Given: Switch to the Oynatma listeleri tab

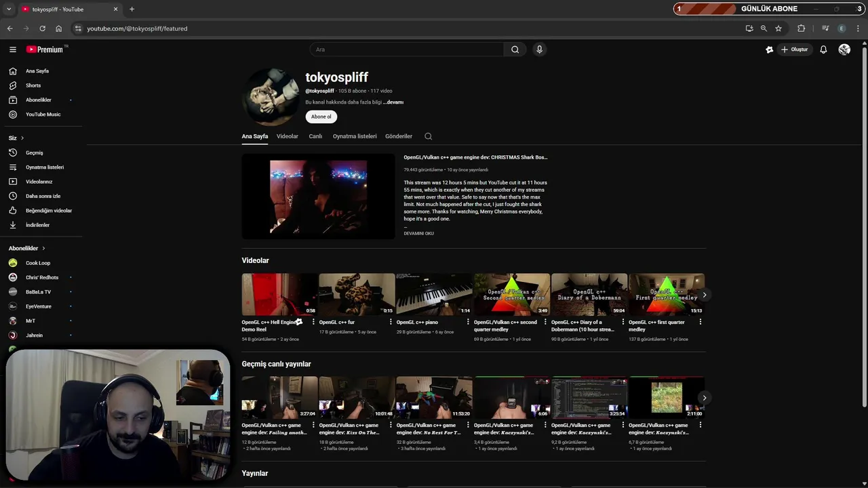Looking at the screenshot, I should click(x=355, y=136).
